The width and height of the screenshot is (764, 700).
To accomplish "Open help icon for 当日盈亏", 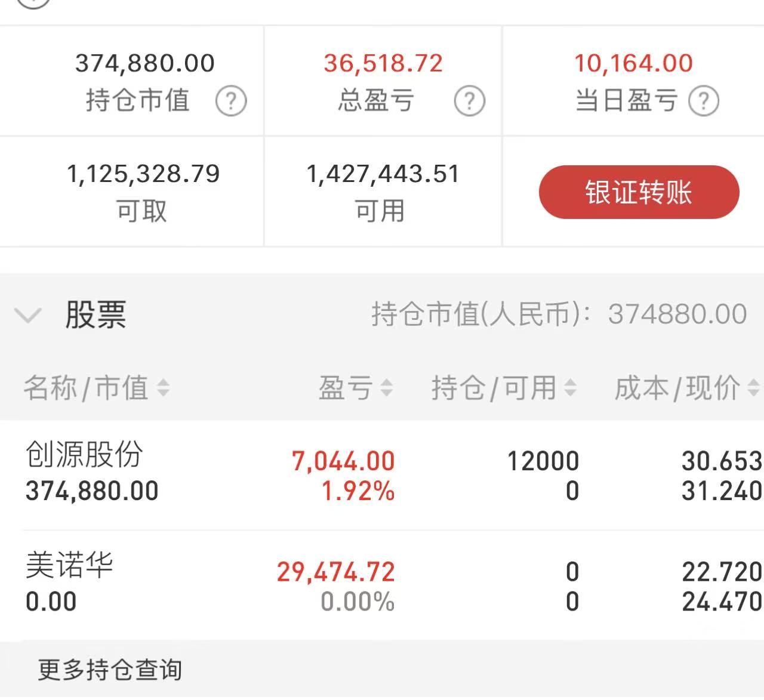I will pyautogui.click(x=704, y=101).
